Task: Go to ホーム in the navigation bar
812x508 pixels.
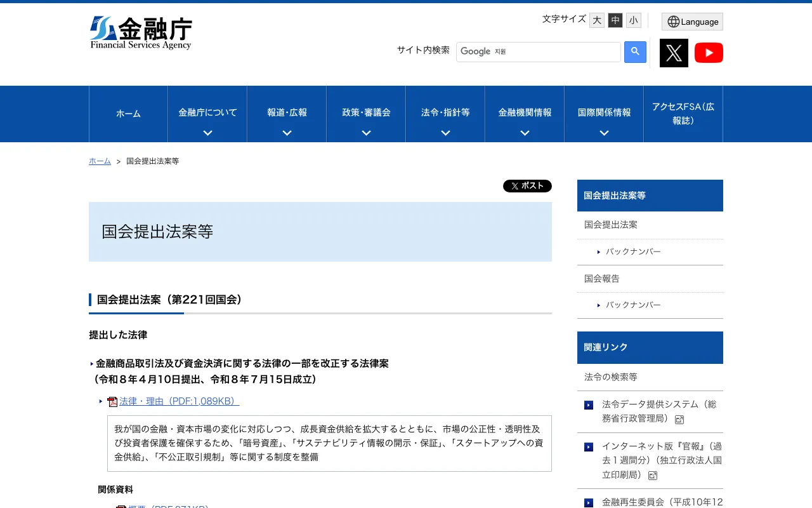Action: click(128, 114)
